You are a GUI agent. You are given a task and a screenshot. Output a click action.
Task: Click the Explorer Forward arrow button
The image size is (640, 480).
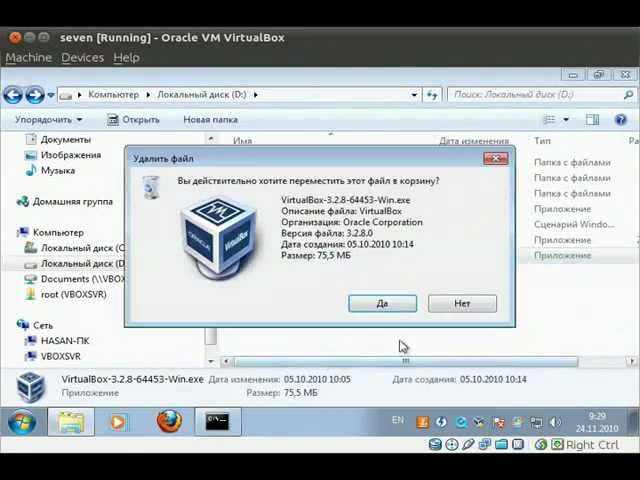[x=35, y=95]
